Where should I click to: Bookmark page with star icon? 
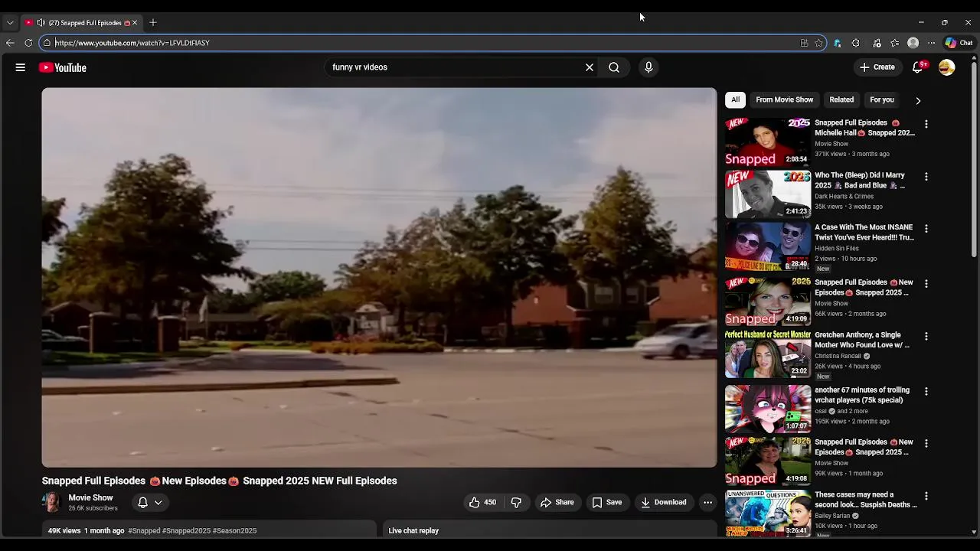pyautogui.click(x=818, y=43)
